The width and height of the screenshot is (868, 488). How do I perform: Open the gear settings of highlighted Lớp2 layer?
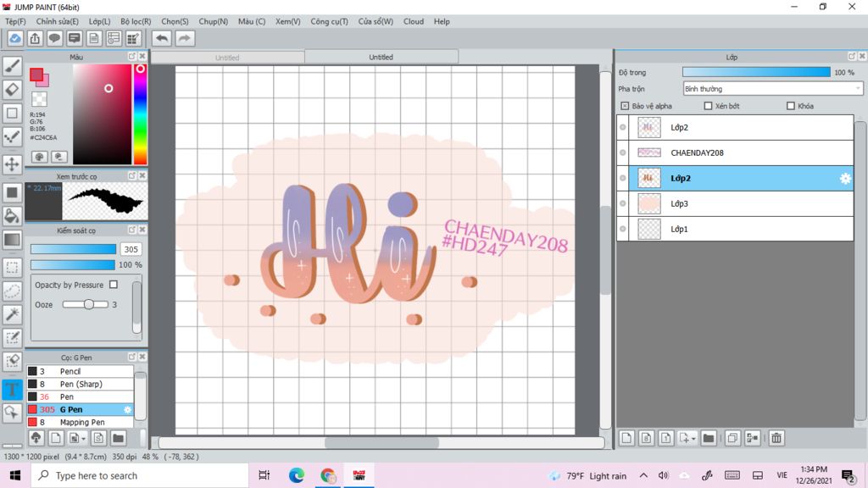845,178
